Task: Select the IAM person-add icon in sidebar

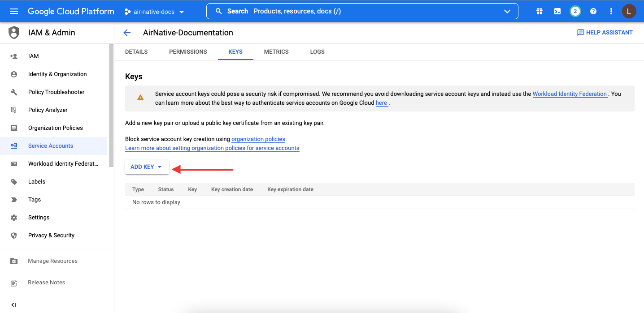Action: tap(14, 56)
